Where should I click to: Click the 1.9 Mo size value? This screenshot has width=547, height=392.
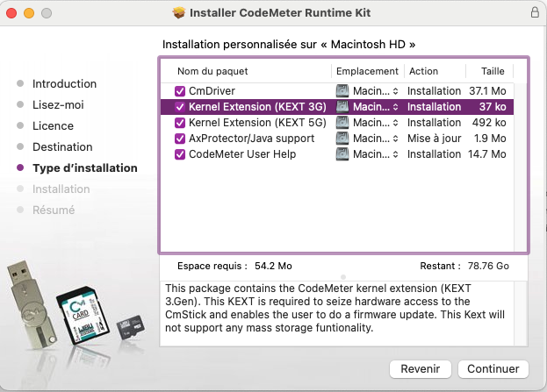490,139
